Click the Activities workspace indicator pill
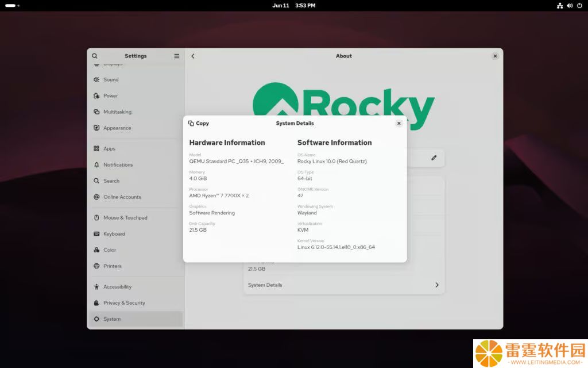588x368 pixels. [x=10, y=6]
